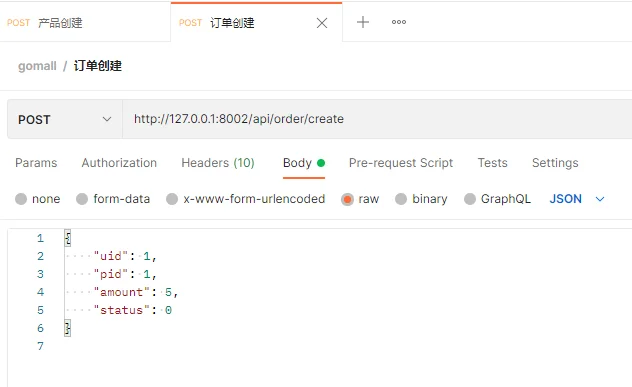Click the status line in JSON editor

click(133, 310)
